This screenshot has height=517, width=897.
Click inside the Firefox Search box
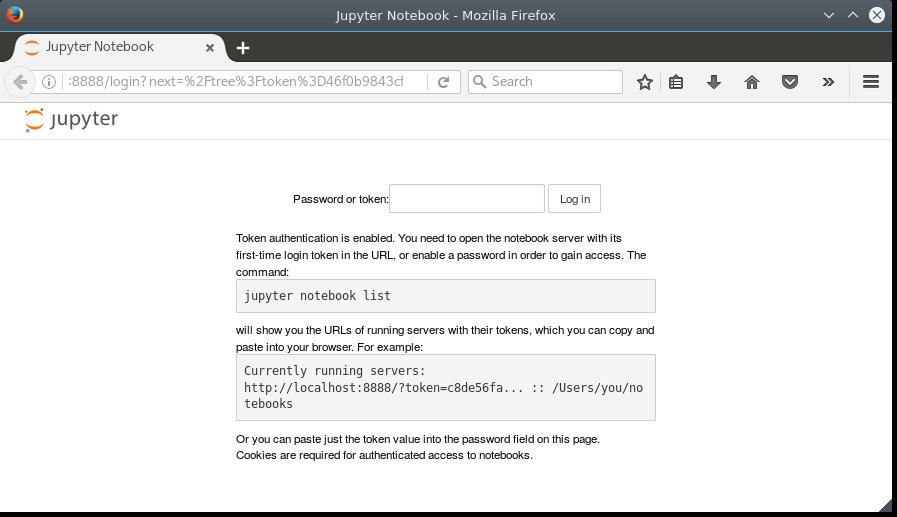545,82
